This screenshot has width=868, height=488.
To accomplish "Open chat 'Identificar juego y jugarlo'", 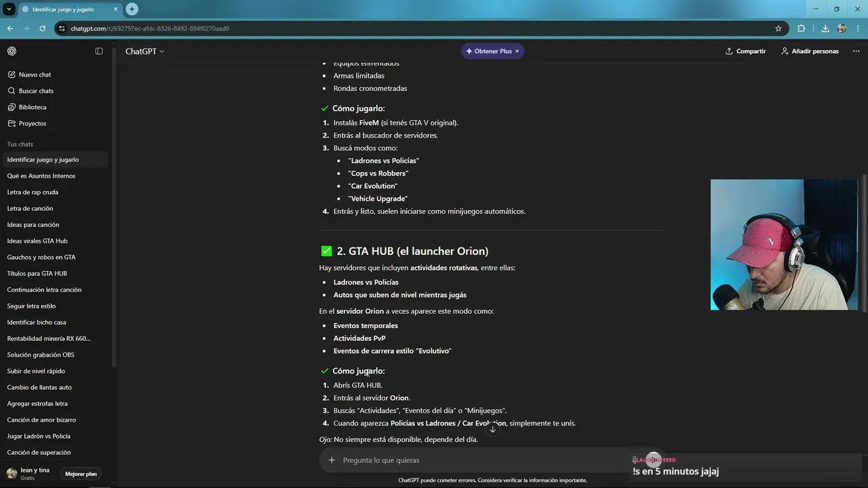I will pos(54,160).
